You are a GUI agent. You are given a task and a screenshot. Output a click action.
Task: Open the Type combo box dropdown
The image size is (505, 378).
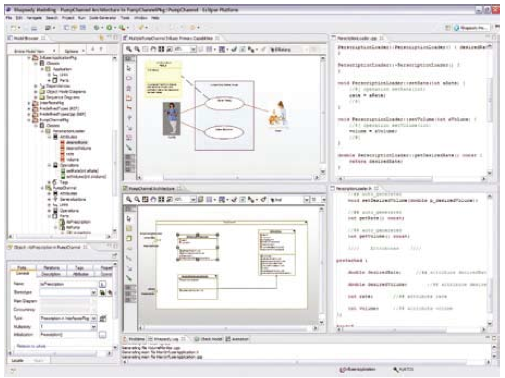click(94, 318)
